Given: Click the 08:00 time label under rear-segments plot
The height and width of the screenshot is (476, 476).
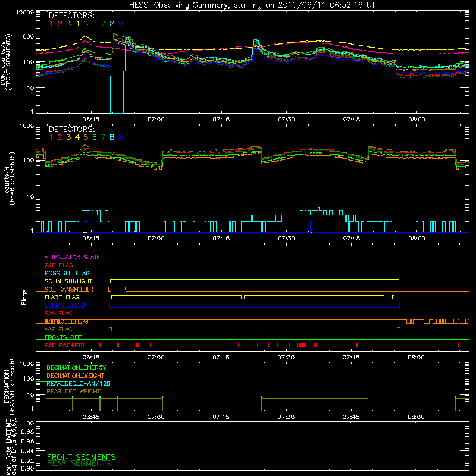Looking at the screenshot, I should pos(416,239).
